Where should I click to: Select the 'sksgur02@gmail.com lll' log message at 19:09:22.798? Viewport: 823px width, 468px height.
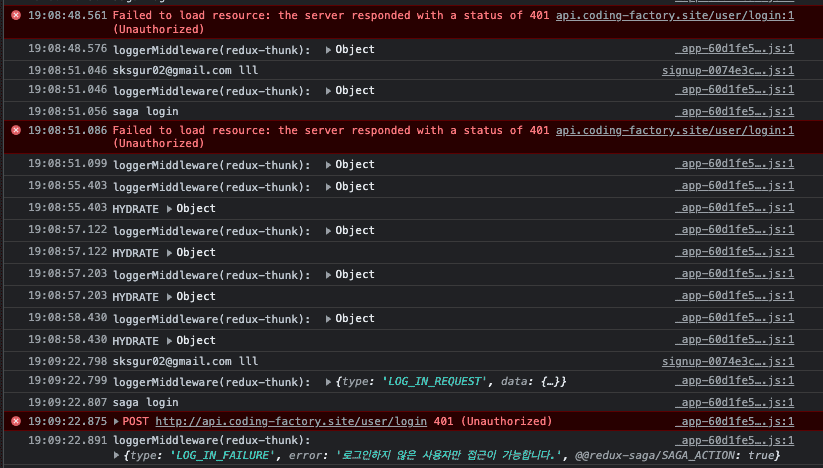(185, 361)
